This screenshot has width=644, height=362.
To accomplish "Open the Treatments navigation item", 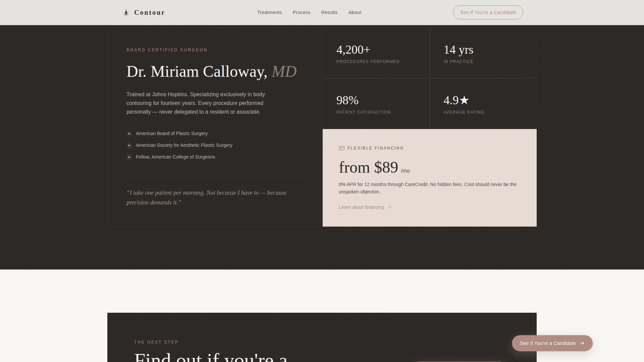I will [269, 12].
